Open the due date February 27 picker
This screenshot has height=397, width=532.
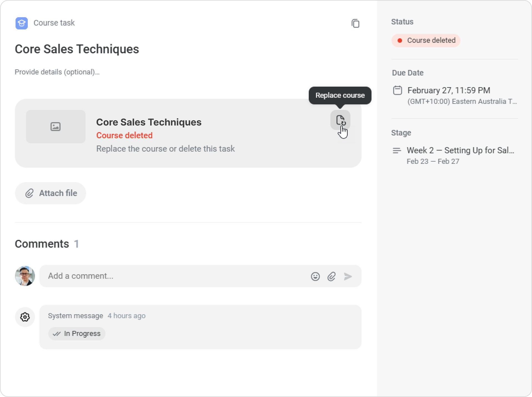tap(448, 91)
